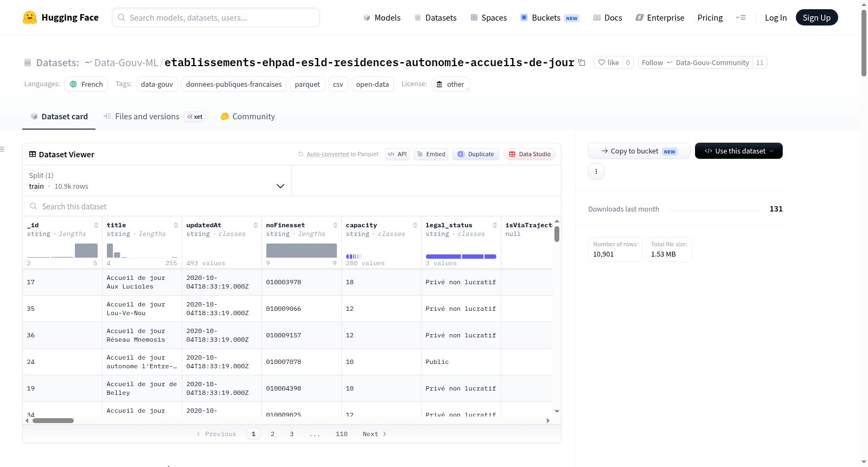
Task: Go to page 3 of the table
Action: 291,434
